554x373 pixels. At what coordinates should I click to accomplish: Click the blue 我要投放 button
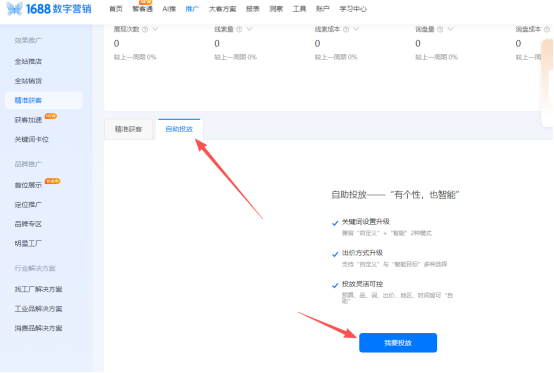(x=398, y=343)
